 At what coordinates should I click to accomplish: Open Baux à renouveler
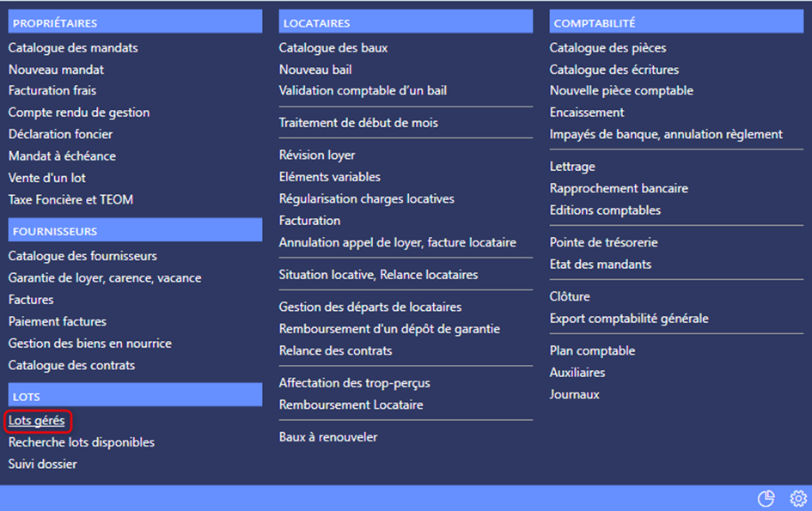[328, 437]
